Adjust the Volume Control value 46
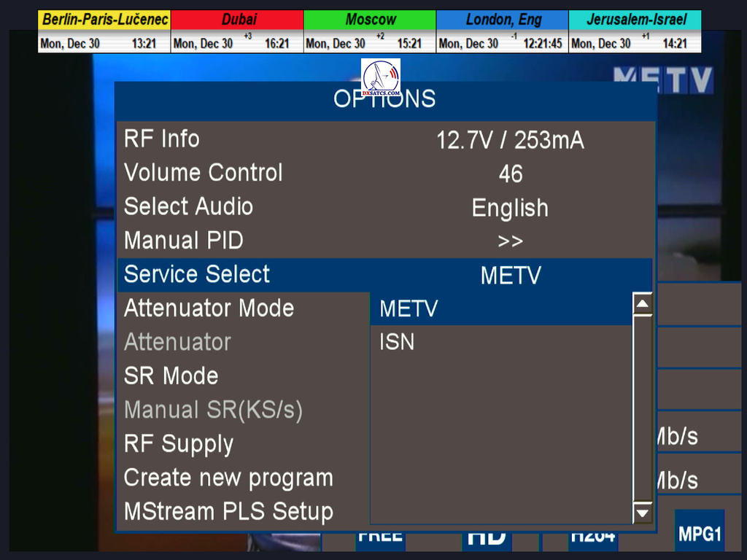Image resolution: width=747 pixels, height=560 pixels. [510, 174]
